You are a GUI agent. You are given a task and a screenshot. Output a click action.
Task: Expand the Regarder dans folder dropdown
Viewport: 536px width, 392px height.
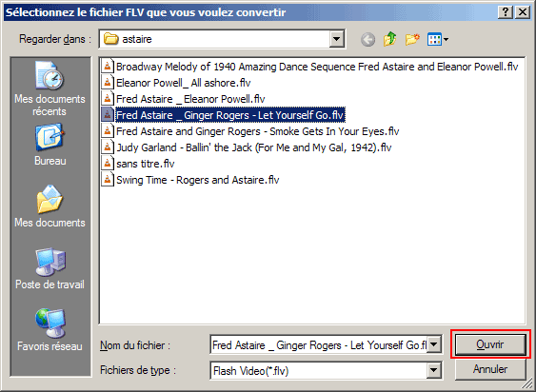pos(336,39)
